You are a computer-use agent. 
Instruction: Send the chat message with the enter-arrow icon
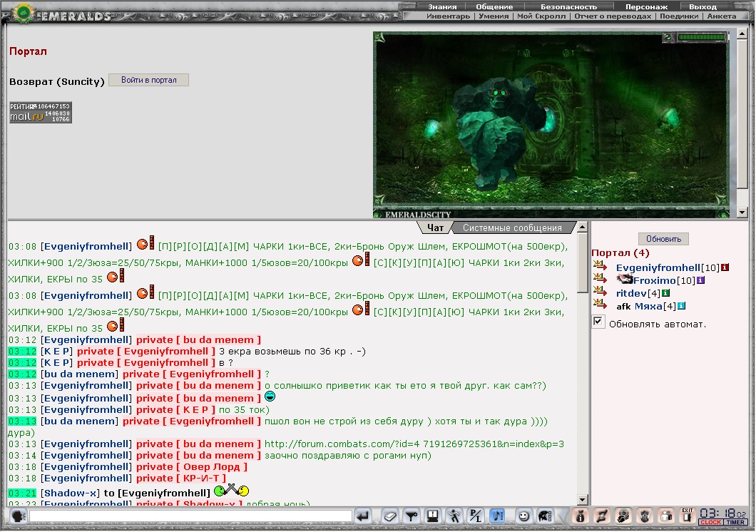(363, 516)
